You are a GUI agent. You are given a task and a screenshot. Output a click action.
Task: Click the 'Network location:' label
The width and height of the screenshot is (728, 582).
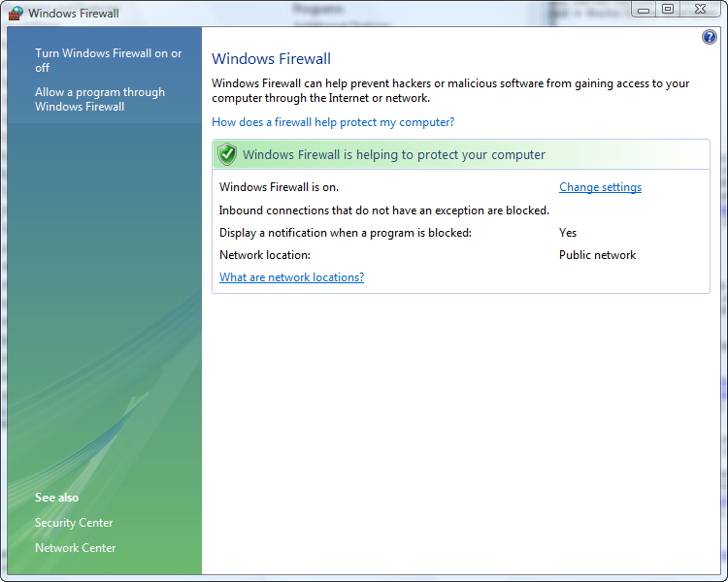(x=265, y=255)
